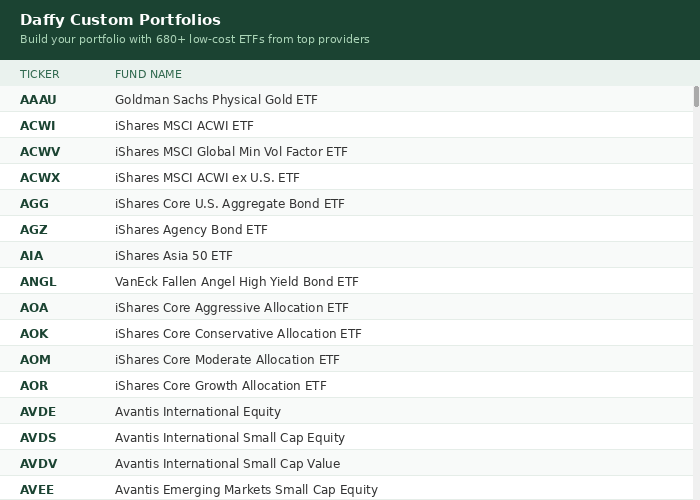Click the TICKER column header
This screenshot has height=500, width=700.
click(40, 74)
